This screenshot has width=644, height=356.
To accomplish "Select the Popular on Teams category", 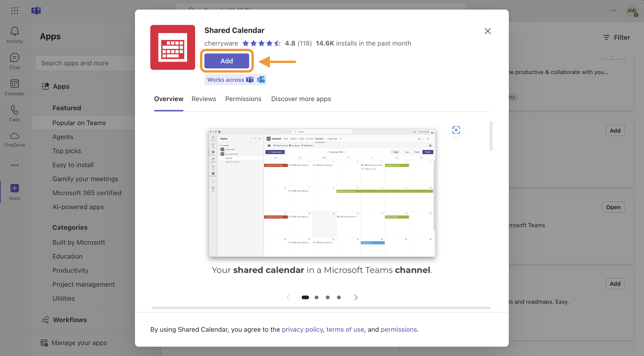I will click(x=79, y=123).
